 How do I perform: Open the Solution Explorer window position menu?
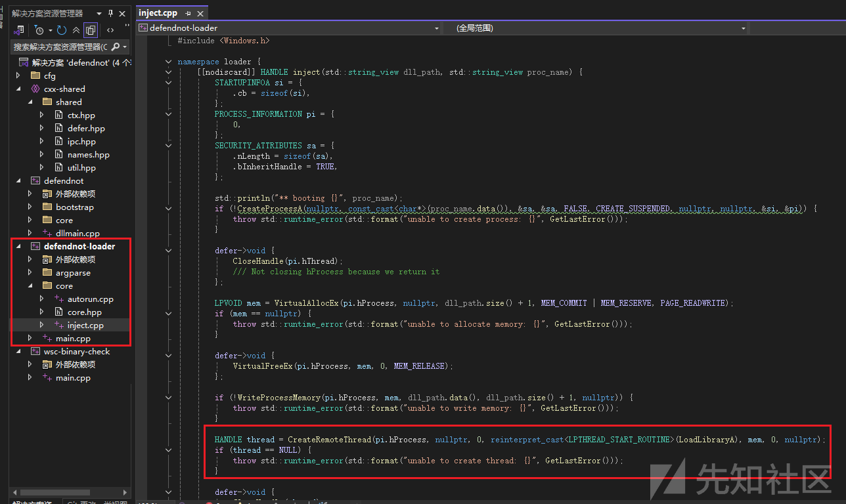[x=99, y=13]
